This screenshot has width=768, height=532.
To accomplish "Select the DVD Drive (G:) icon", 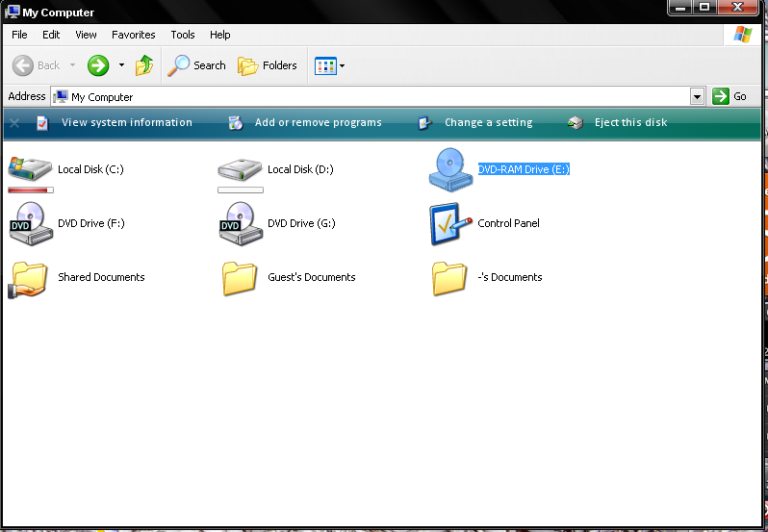I will pos(241,223).
